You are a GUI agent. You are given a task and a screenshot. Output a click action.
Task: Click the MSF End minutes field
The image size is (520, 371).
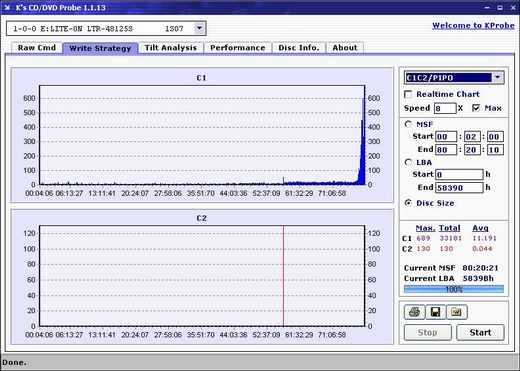click(x=446, y=150)
